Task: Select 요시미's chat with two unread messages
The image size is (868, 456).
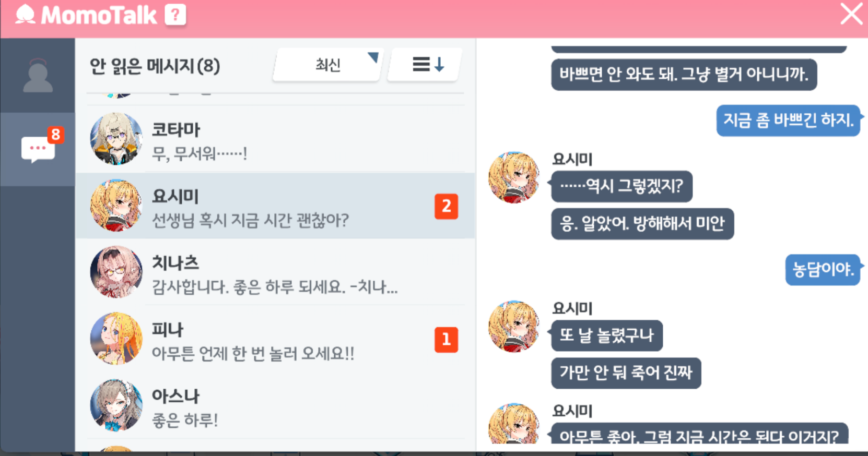Action: pos(275,206)
